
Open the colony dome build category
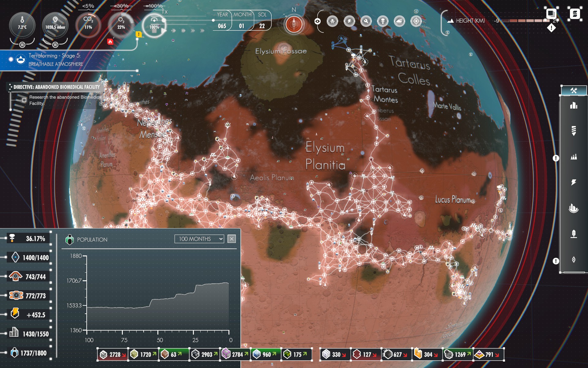point(574,208)
